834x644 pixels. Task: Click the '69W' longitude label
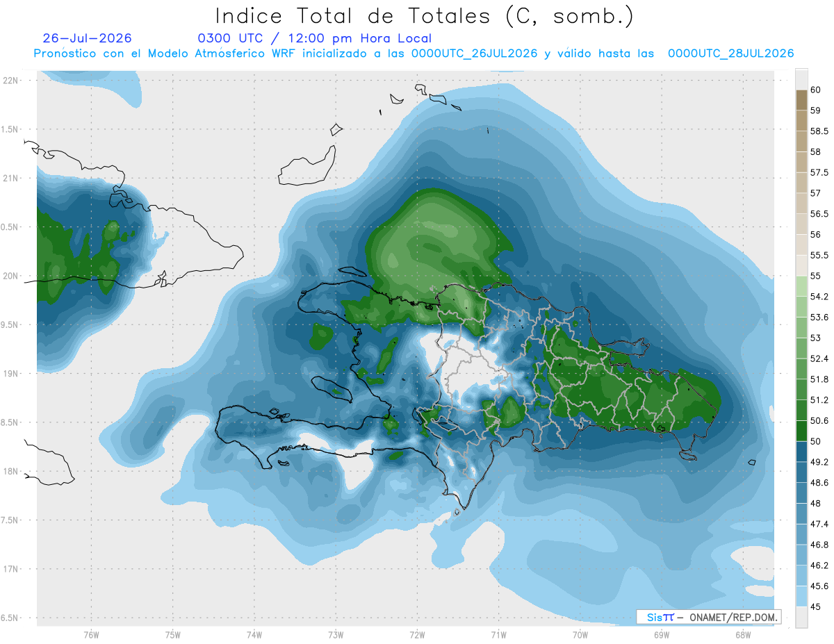[x=662, y=635]
